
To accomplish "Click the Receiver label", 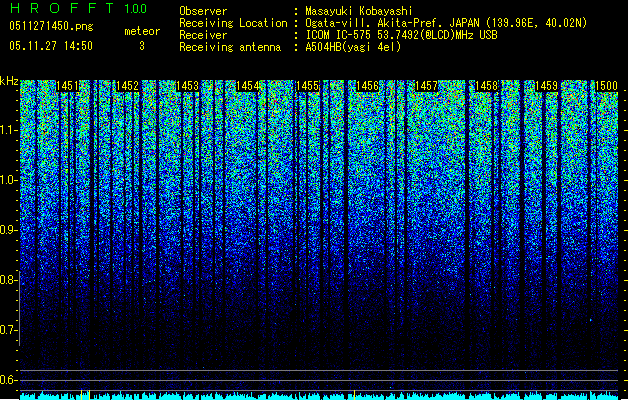I will [x=203, y=35].
